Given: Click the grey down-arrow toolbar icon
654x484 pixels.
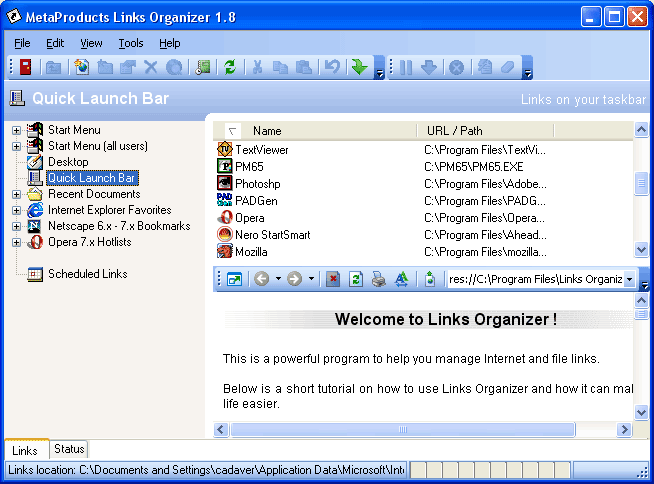Looking at the screenshot, I should pyautogui.click(x=429, y=67).
